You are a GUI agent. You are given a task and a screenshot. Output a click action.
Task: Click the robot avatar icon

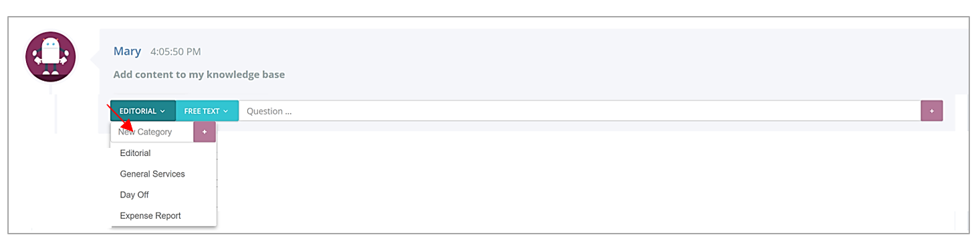point(51,56)
